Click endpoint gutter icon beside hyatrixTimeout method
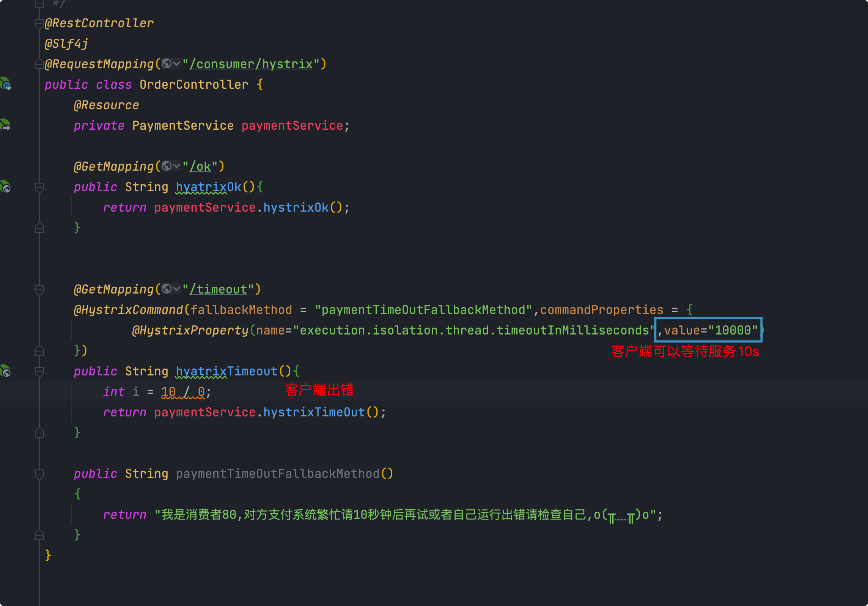Image resolution: width=868 pixels, height=606 pixels. pyautogui.click(x=6, y=371)
